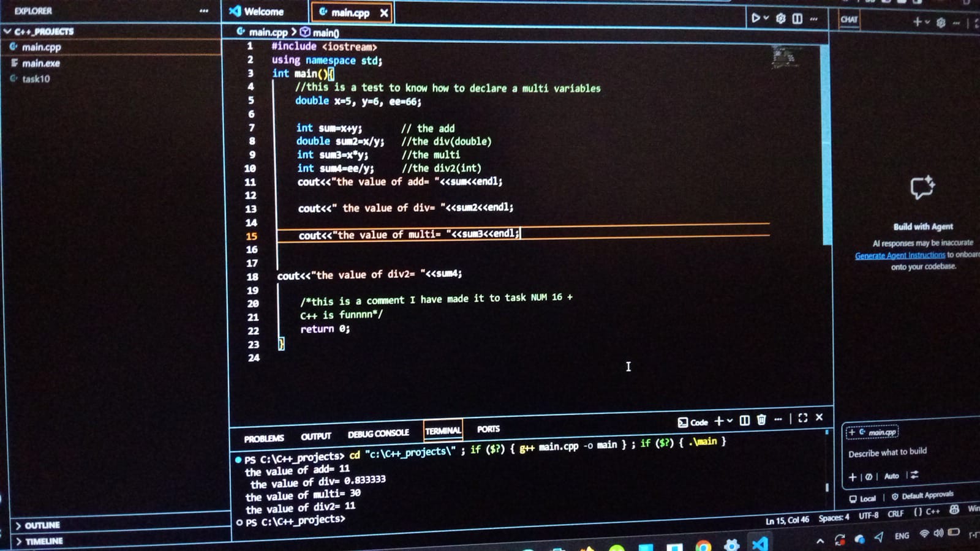Open the chat settings gear icon
This screenshot has width=980, height=551.
click(x=941, y=23)
